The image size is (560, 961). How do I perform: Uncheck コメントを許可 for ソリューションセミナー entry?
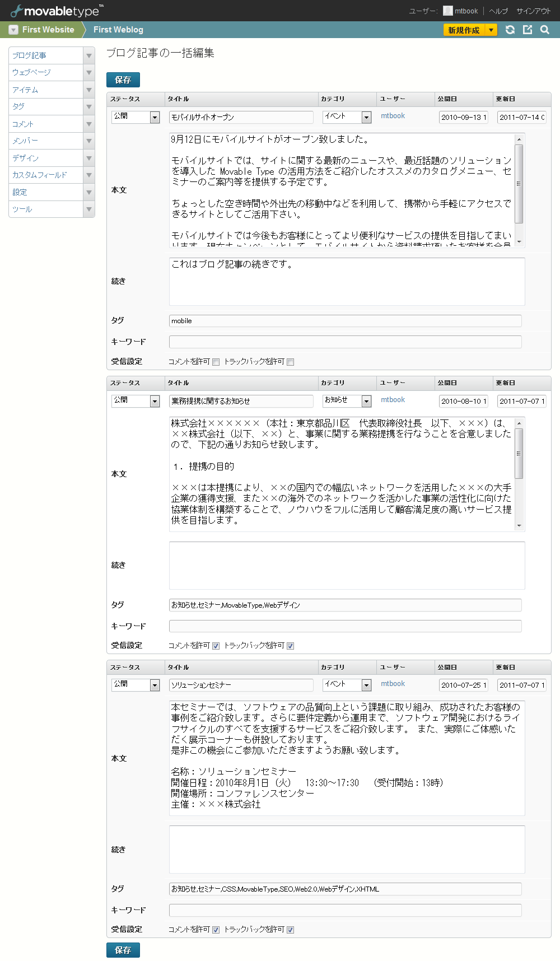216,930
